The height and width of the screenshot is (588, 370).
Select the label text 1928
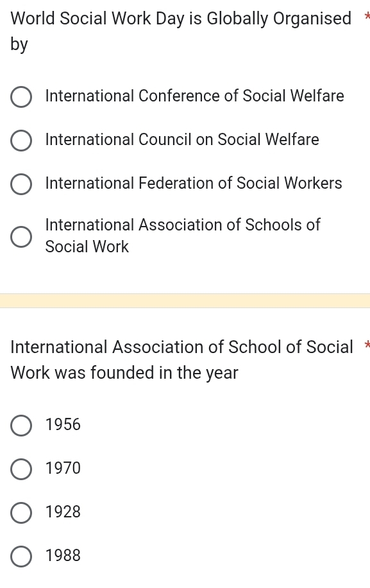click(x=63, y=512)
